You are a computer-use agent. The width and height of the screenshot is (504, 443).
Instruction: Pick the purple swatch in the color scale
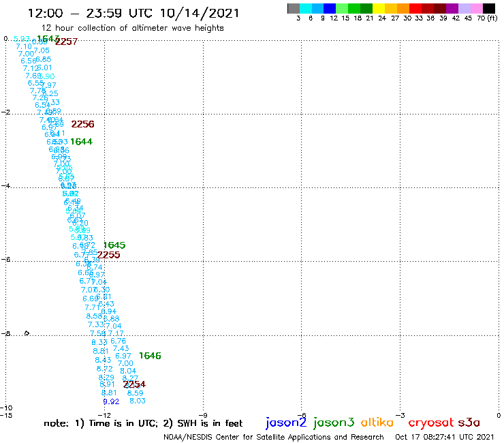pyautogui.click(x=452, y=8)
